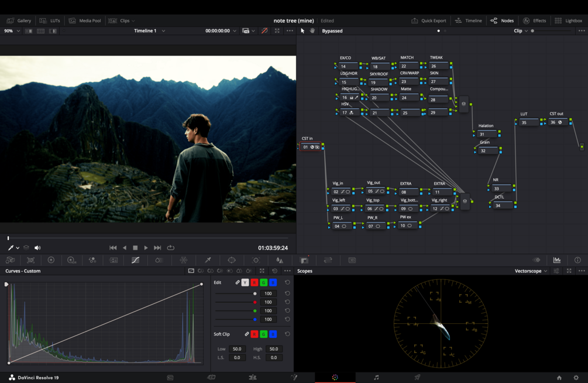Open Project Settings gear
Viewport: 588px width, 383px height.
click(x=576, y=377)
